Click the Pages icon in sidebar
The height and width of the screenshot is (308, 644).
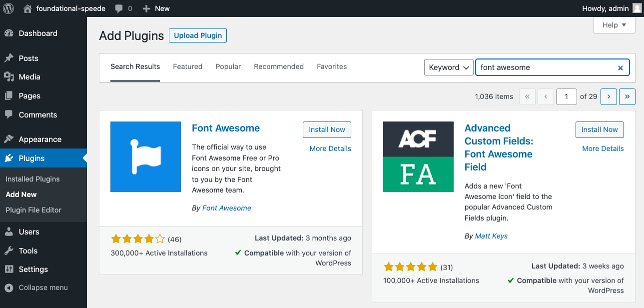coord(9,96)
